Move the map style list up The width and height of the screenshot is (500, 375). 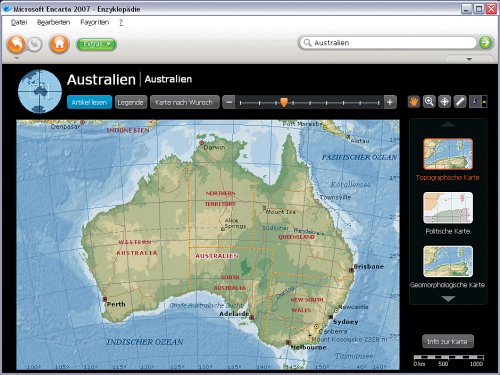[x=448, y=124]
